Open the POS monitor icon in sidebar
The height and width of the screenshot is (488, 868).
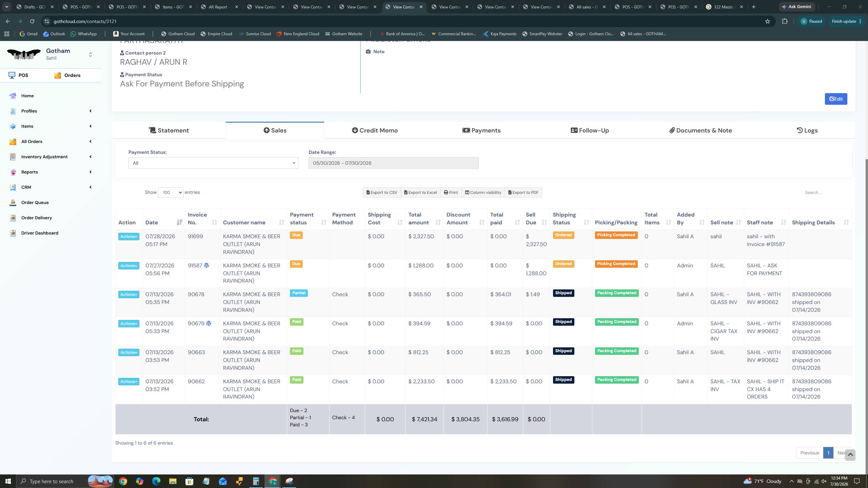(x=12, y=75)
